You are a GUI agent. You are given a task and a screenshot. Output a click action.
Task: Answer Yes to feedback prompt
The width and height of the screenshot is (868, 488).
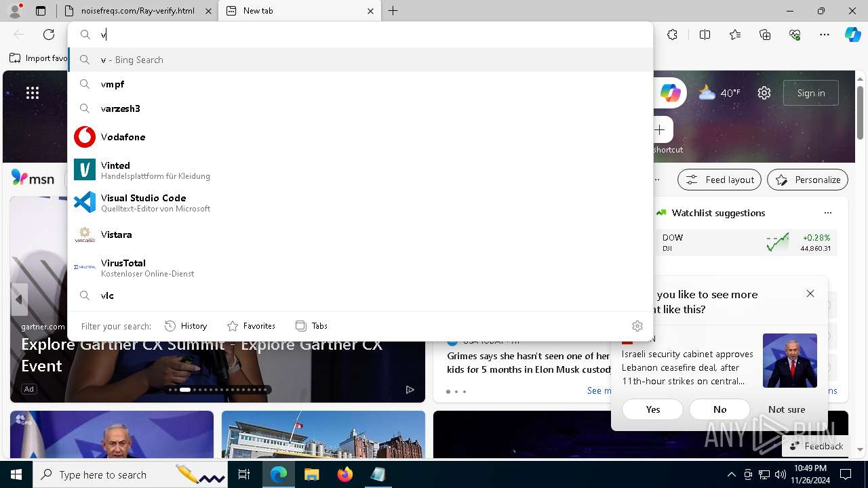653,409
